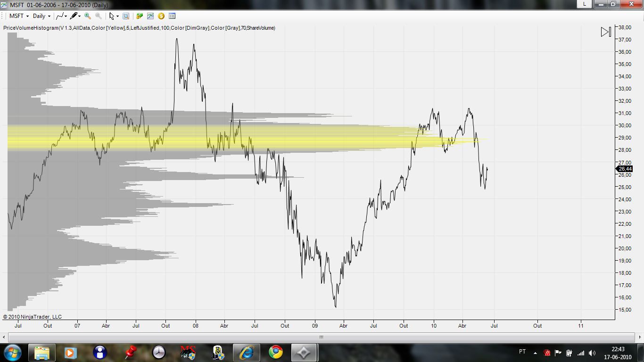Open the Daily interval dropdown

[x=42, y=16]
